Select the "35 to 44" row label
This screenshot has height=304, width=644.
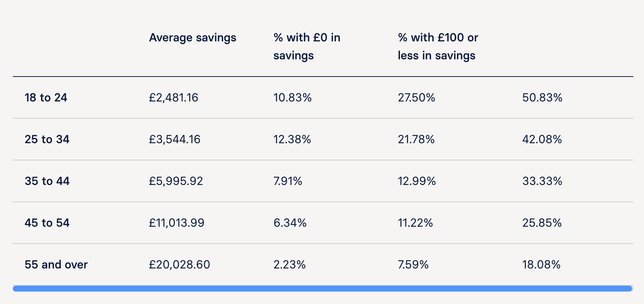point(47,181)
